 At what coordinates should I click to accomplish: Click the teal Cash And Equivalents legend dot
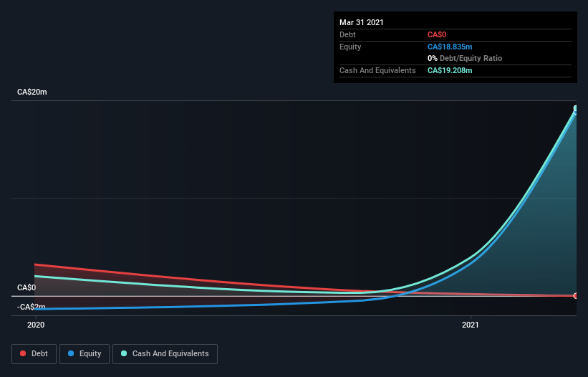point(124,353)
